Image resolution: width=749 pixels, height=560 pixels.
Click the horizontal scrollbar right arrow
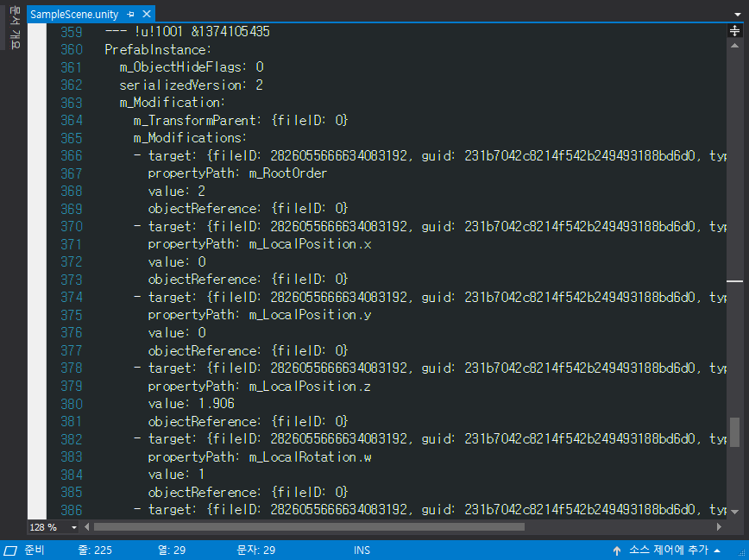(719, 527)
